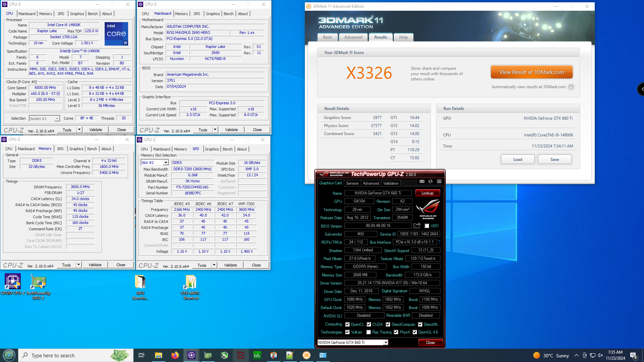Click the Windows Start button
The height and width of the screenshot is (362, 644).
point(9,355)
